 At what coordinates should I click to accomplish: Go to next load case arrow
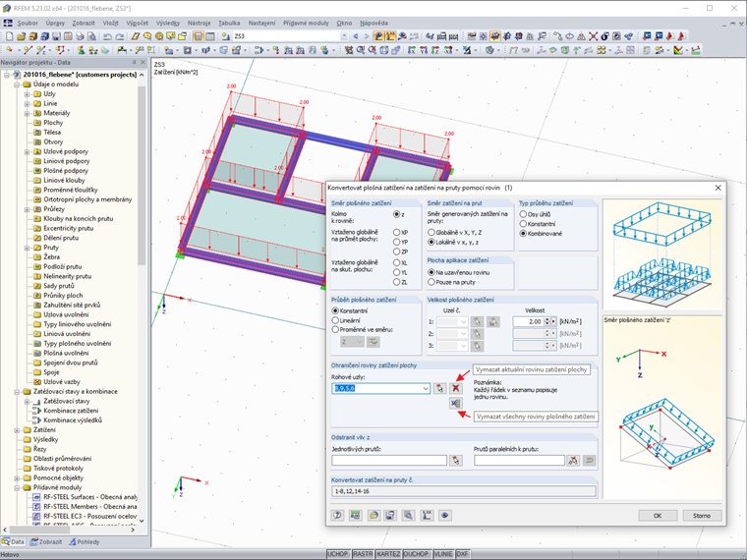pos(367,36)
